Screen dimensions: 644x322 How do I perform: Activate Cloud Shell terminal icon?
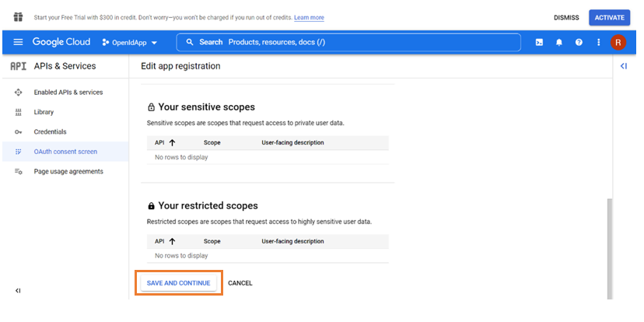coord(539,42)
